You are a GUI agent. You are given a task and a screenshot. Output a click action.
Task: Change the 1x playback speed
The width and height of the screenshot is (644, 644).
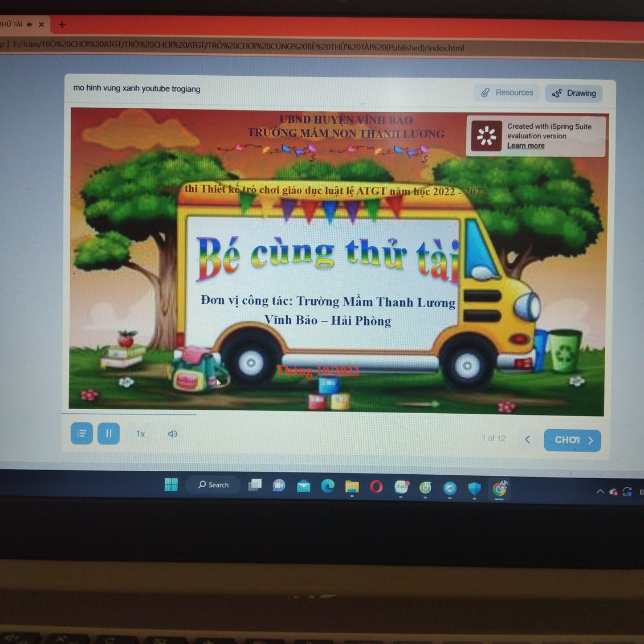140,434
